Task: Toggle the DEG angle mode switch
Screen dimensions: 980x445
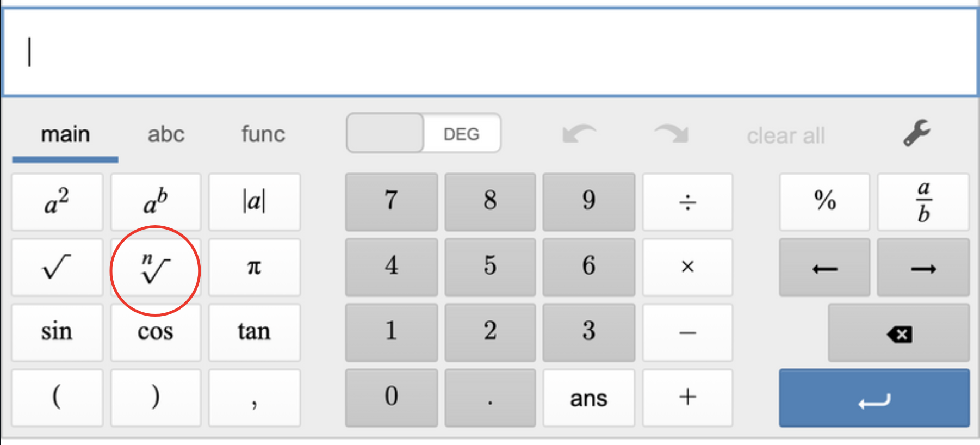Action: (x=424, y=133)
